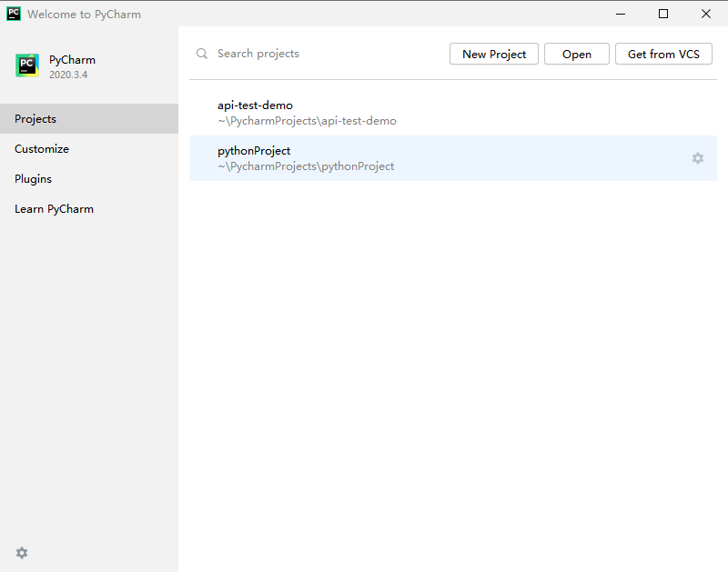Open settings gear at sidebar bottom
The height and width of the screenshot is (572, 728).
(22, 553)
